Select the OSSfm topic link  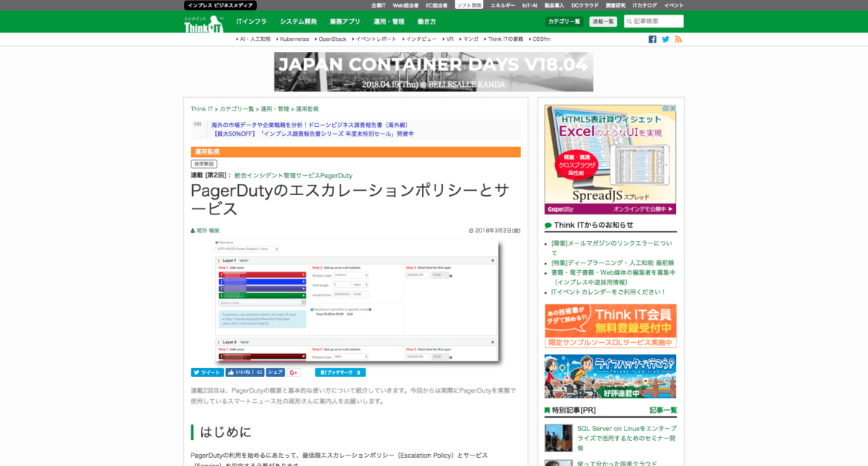(x=540, y=39)
